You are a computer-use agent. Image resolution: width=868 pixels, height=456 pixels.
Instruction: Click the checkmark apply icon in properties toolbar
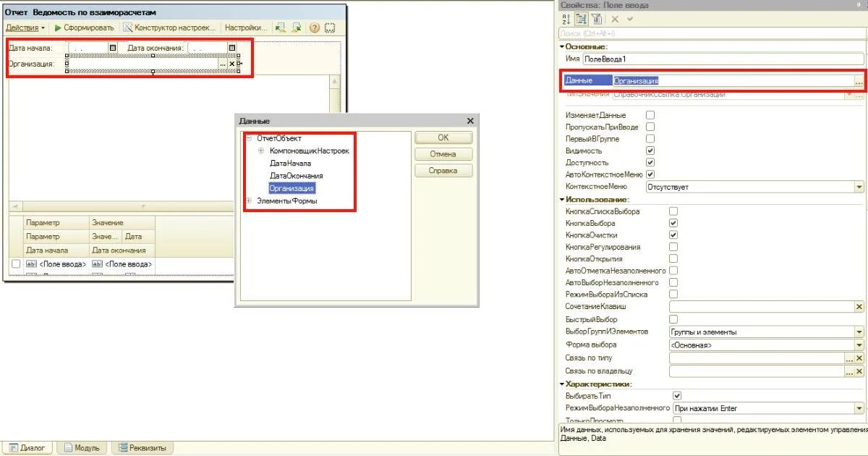[x=630, y=19]
